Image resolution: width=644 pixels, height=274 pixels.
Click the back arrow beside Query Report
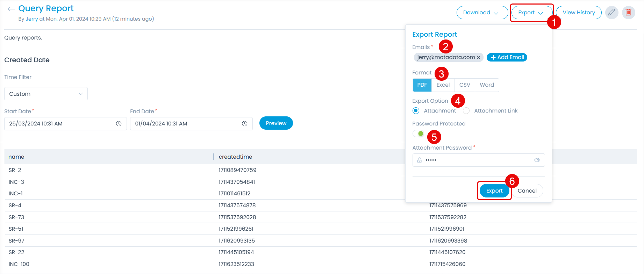[x=11, y=9]
